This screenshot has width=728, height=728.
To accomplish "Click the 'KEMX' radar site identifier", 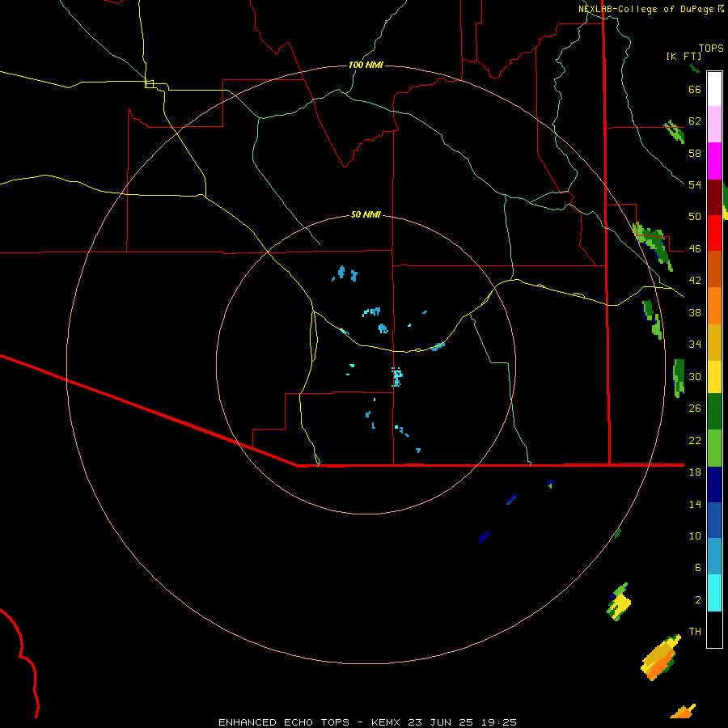I will click(387, 722).
